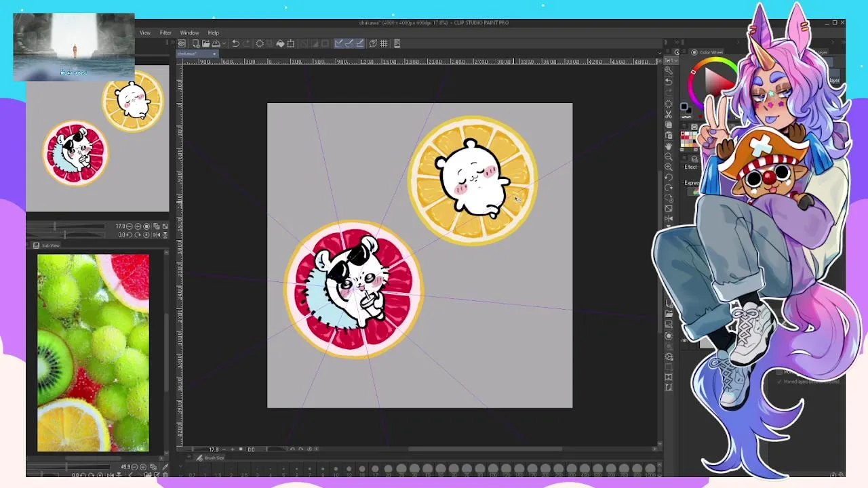Open the Help menu
The image size is (868, 488).
click(214, 33)
